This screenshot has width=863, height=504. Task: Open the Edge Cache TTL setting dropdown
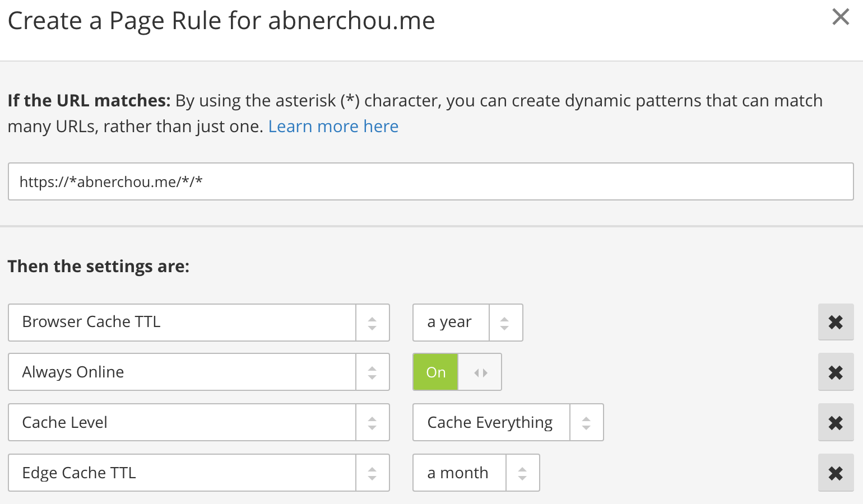pos(199,473)
